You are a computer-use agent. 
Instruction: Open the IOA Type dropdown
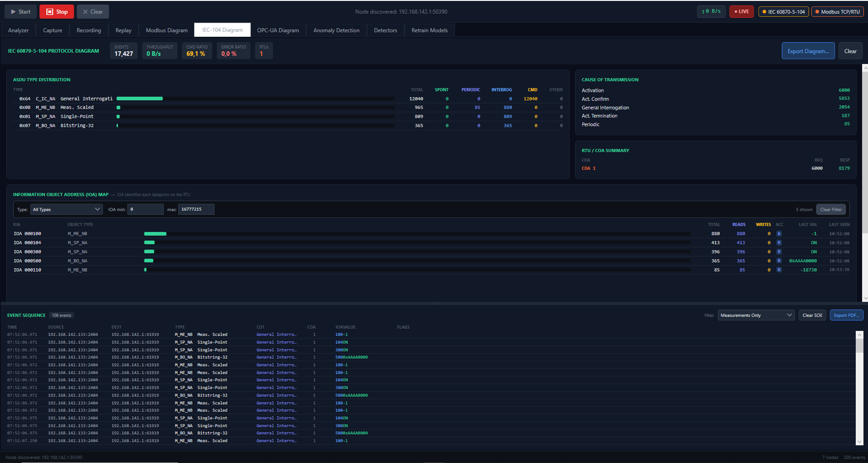click(x=67, y=209)
